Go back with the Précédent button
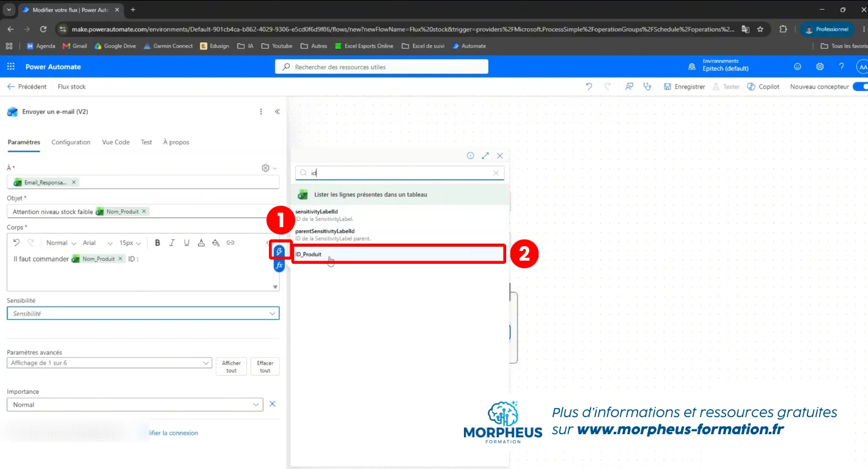This screenshot has width=868, height=469. click(x=27, y=87)
